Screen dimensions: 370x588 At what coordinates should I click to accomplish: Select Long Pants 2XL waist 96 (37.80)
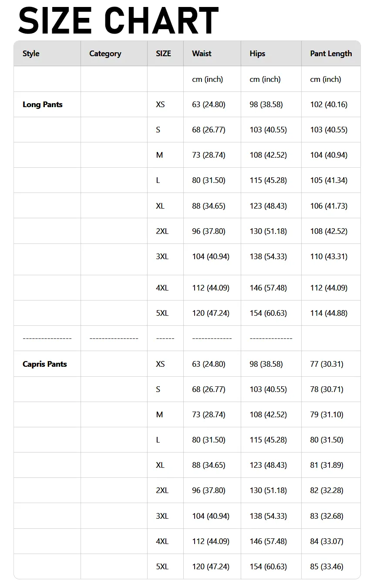click(x=209, y=231)
